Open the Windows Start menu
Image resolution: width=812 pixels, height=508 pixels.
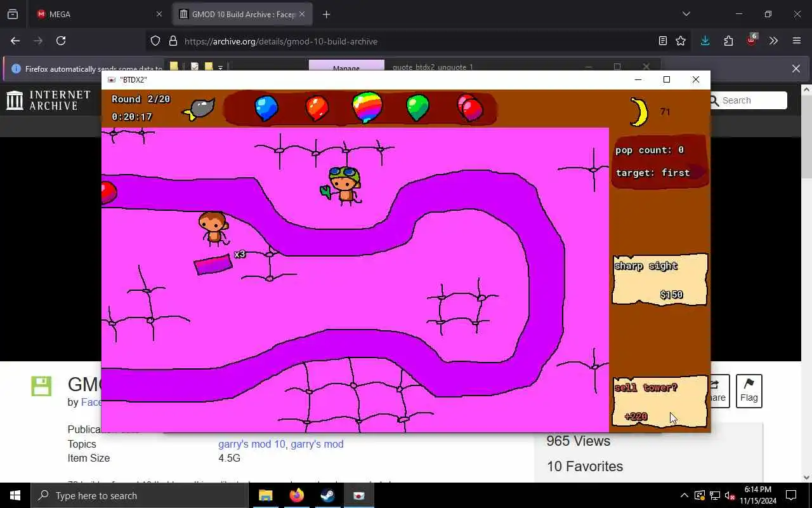tap(15, 495)
